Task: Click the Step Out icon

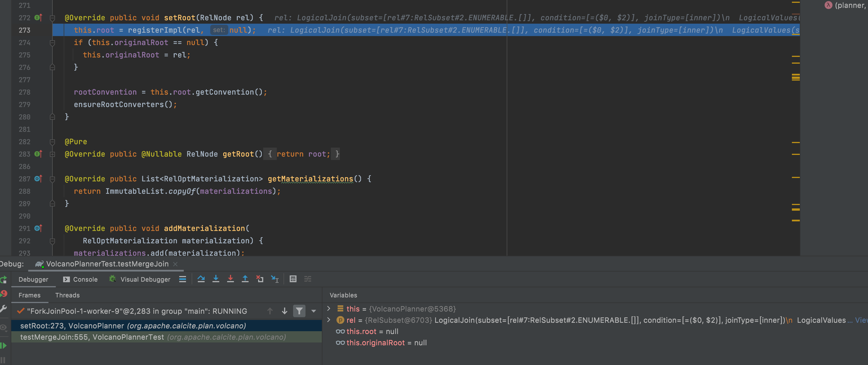Action: [245, 279]
